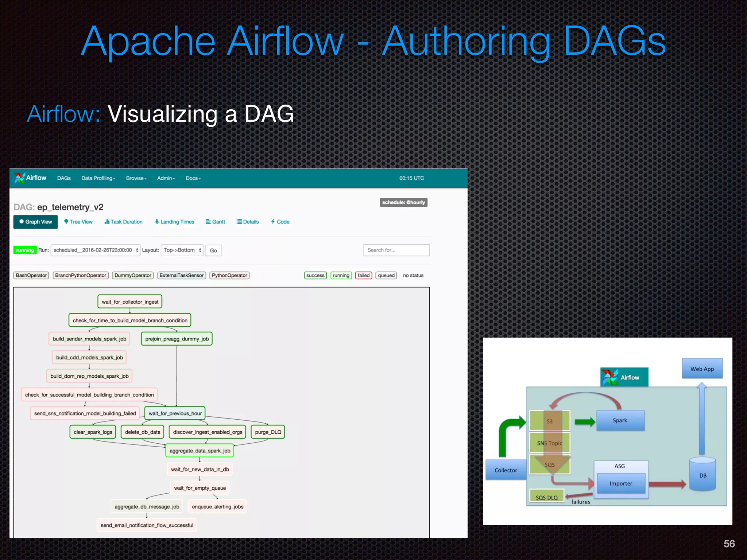Image resolution: width=747 pixels, height=560 pixels.
Task: Select the wait_for_empty_queue node
Action: 200,487
